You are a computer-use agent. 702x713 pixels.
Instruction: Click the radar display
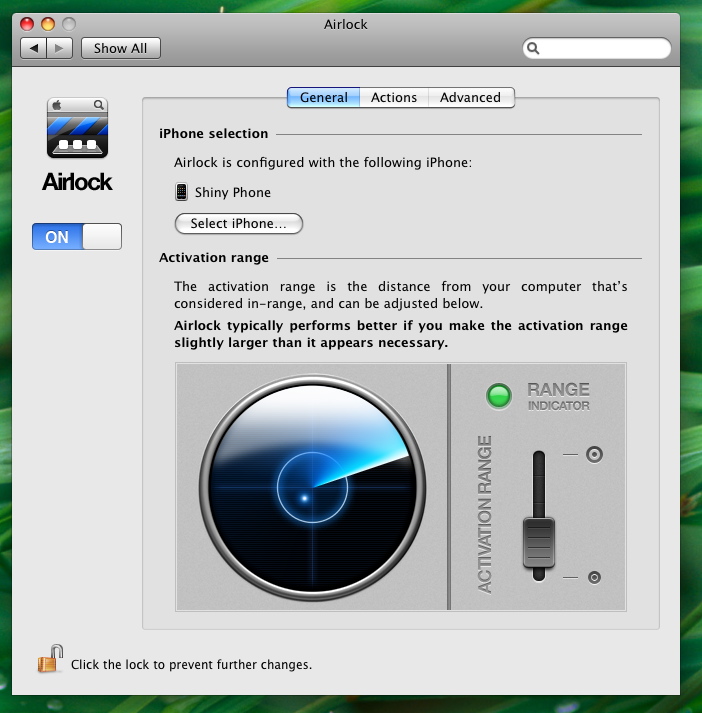point(312,487)
